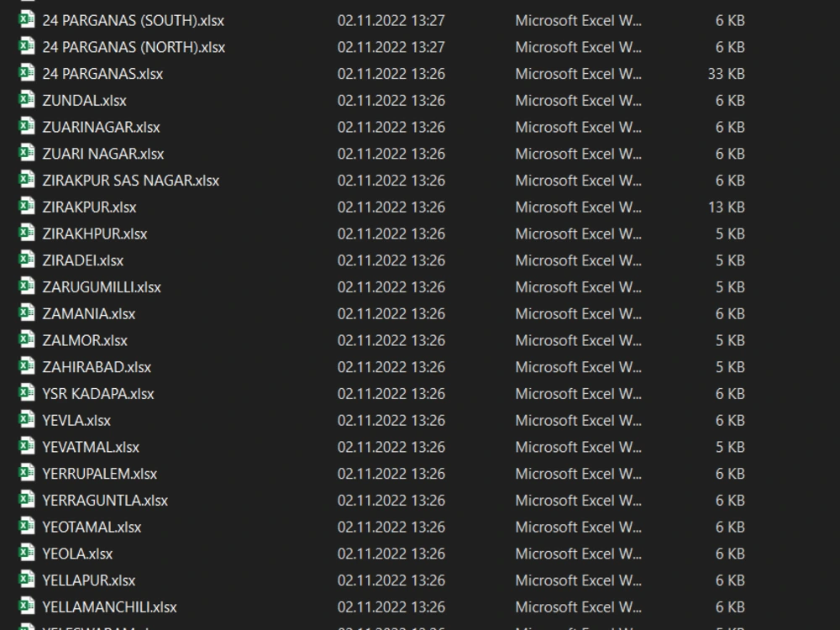Select the Excel icon of YSR KADAPA.xlsx

point(26,393)
